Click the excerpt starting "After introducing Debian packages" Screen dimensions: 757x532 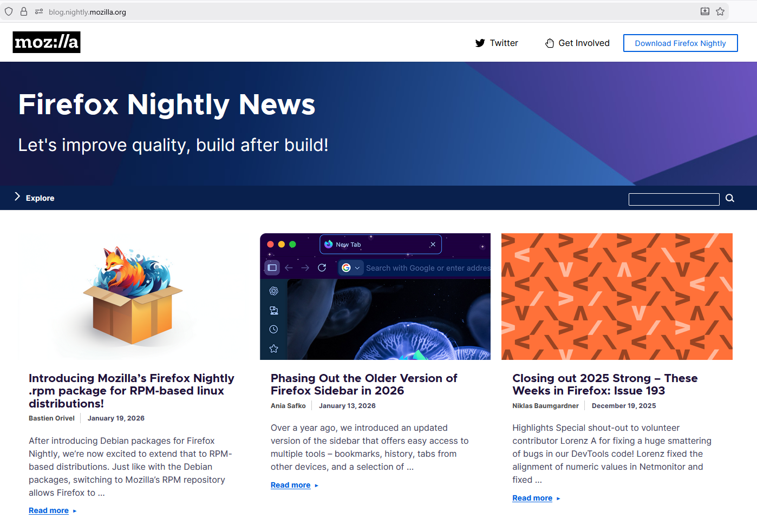tap(130, 467)
